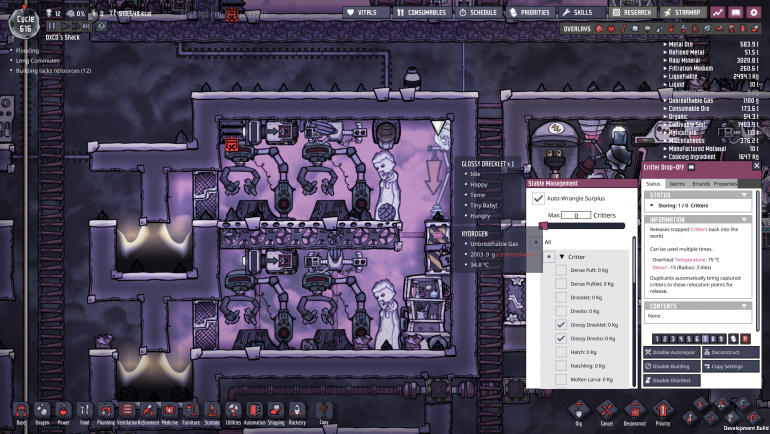Pause the game simulation
The image size is (770, 434).
[x=52, y=26]
